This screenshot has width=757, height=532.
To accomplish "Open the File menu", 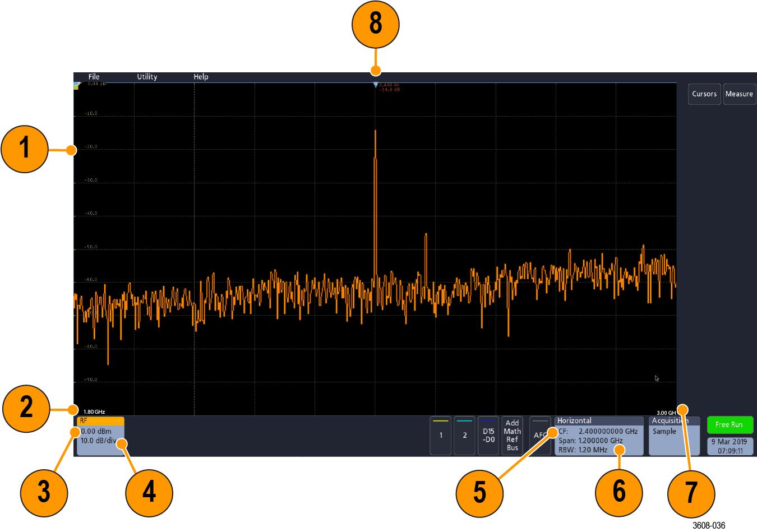I will (94, 77).
